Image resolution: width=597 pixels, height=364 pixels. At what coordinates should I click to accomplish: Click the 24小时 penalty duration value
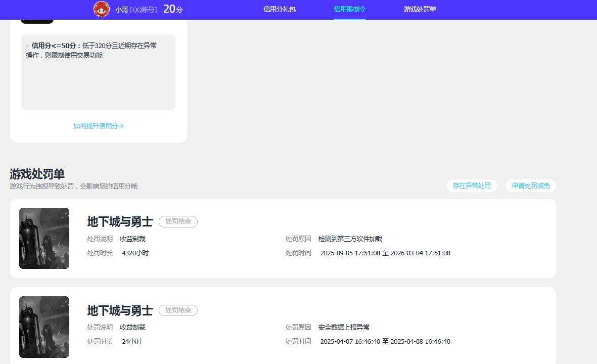tap(132, 342)
